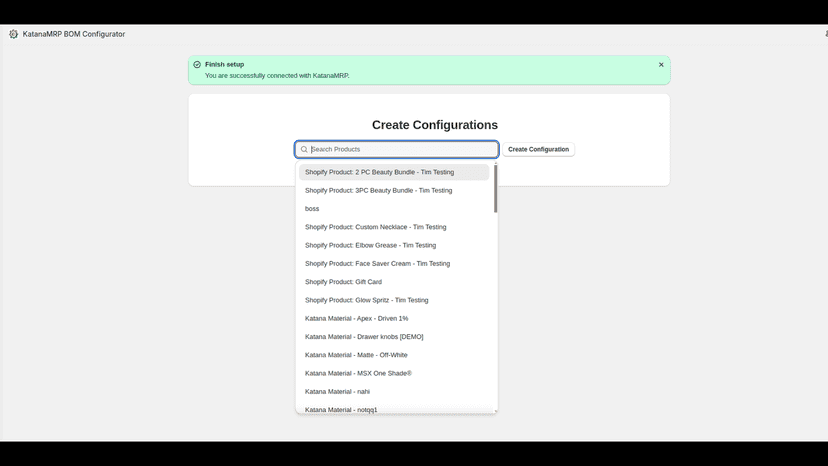
Task: Choose Katana Material - Drawer knobs [DEMO]
Action: coord(394,337)
